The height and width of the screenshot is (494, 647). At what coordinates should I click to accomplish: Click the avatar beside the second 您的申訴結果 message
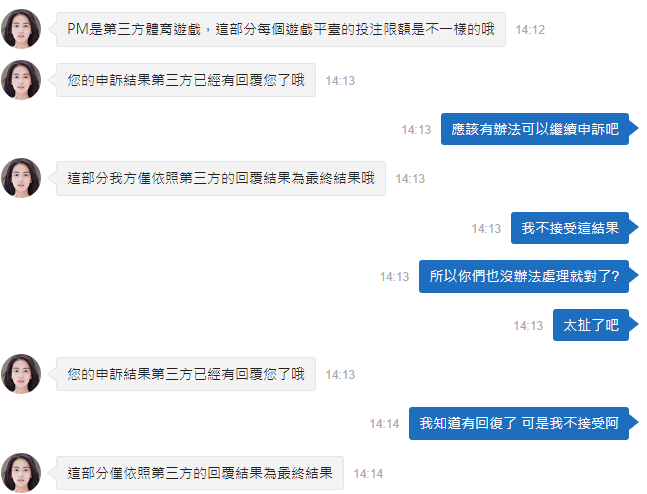(21, 374)
